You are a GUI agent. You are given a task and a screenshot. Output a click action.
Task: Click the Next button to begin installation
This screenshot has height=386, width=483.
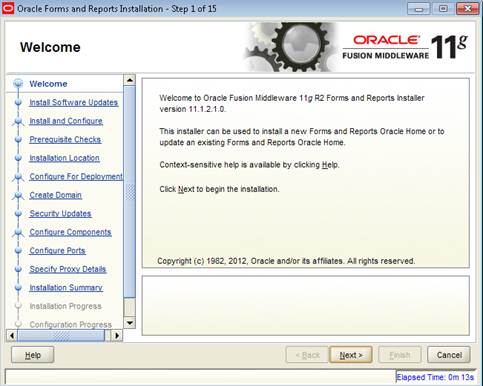(x=351, y=355)
